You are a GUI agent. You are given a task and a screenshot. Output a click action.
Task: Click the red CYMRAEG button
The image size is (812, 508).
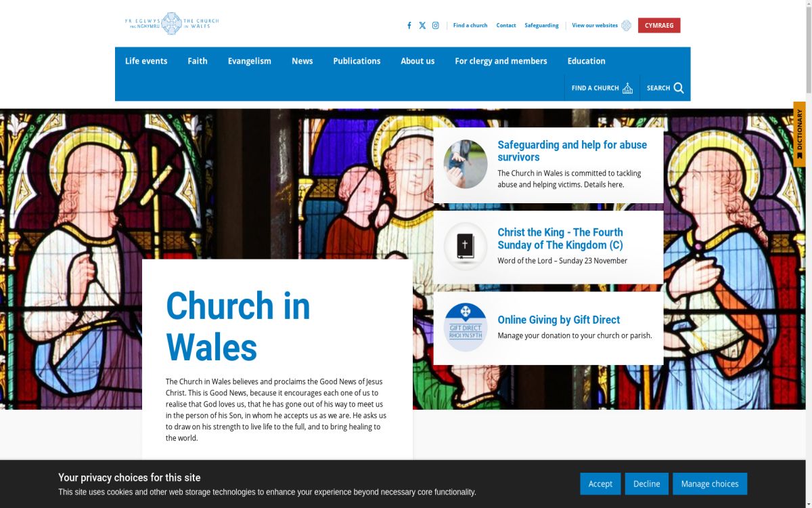coord(659,25)
